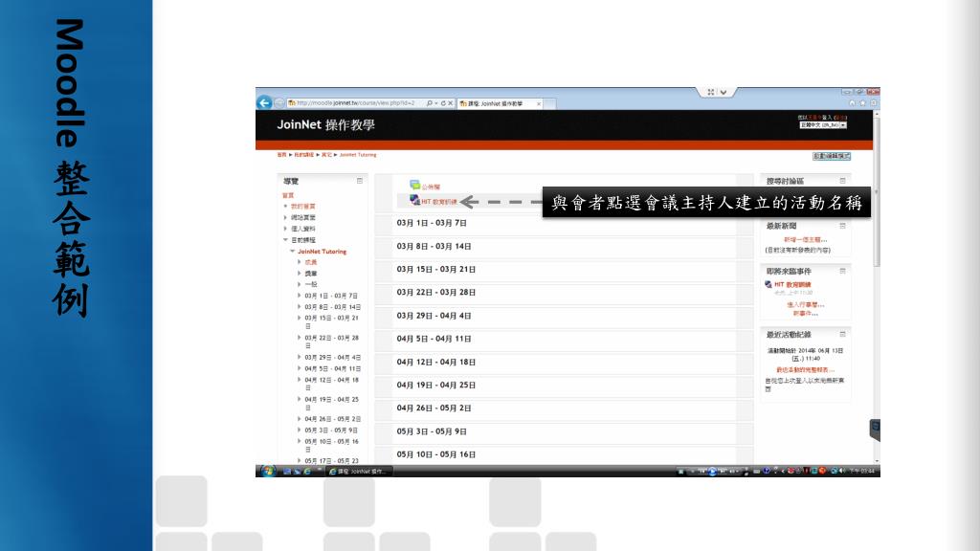Collapse the 即將來臨事件 block

click(x=842, y=271)
